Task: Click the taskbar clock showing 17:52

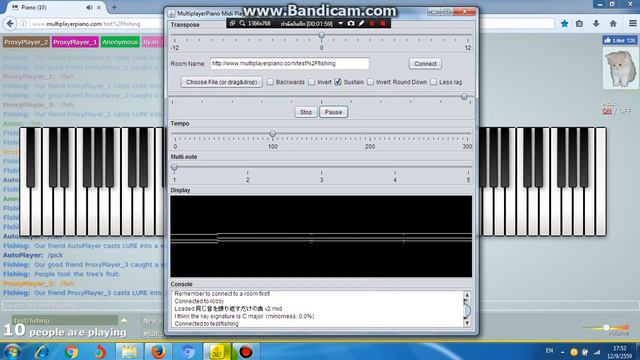Action: (x=620, y=351)
